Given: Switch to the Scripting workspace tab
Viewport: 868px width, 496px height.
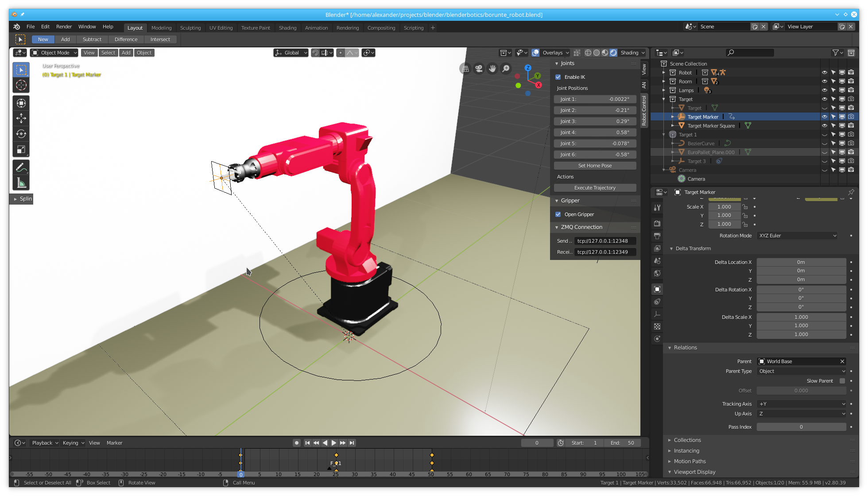Looking at the screenshot, I should [414, 28].
